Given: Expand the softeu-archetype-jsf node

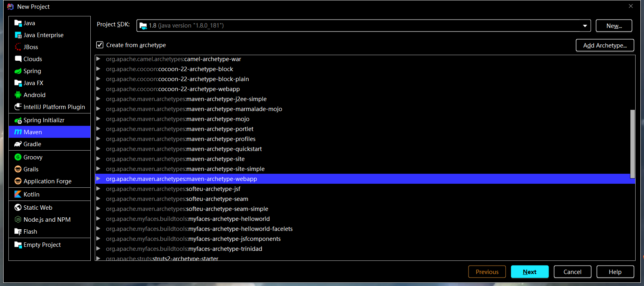Looking at the screenshot, I should [98, 189].
